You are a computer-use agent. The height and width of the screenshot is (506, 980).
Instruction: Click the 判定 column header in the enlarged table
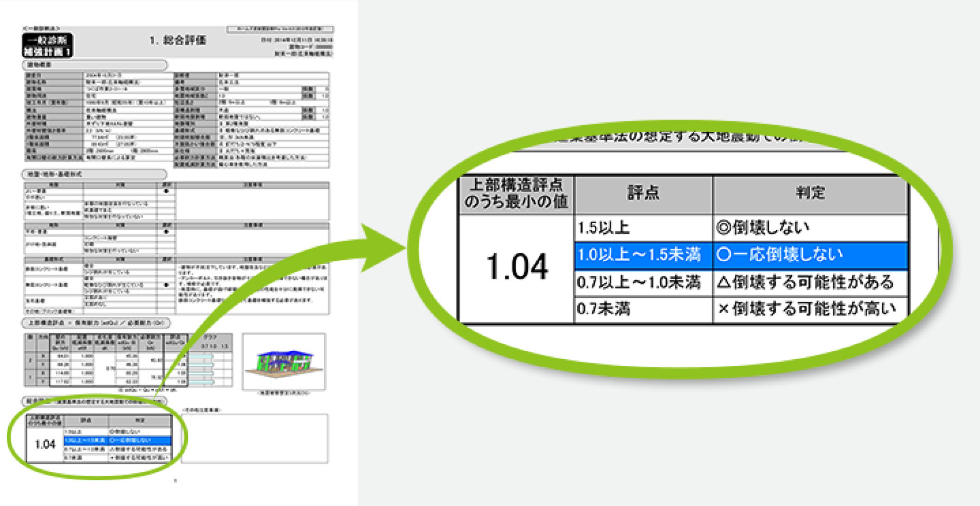pyautogui.click(x=810, y=194)
